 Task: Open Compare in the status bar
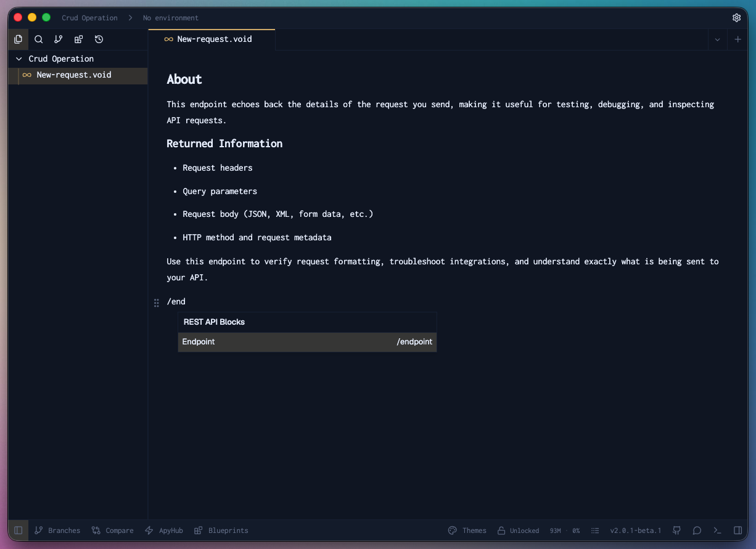tap(112, 531)
